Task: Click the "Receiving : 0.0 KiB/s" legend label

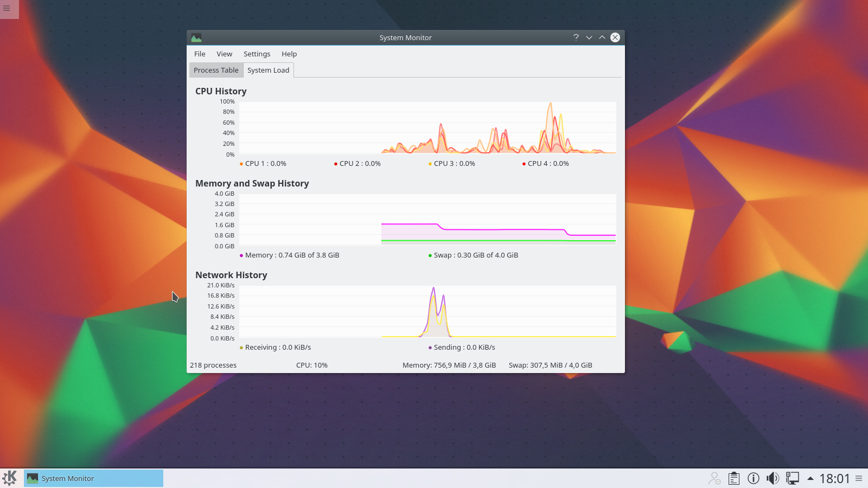Action: click(x=278, y=348)
